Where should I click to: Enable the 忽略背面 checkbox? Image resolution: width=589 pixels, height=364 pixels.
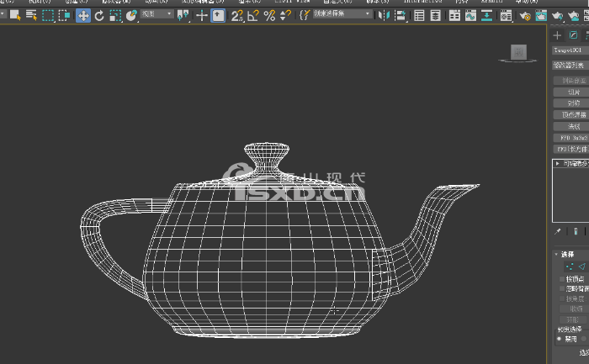pyautogui.click(x=562, y=288)
